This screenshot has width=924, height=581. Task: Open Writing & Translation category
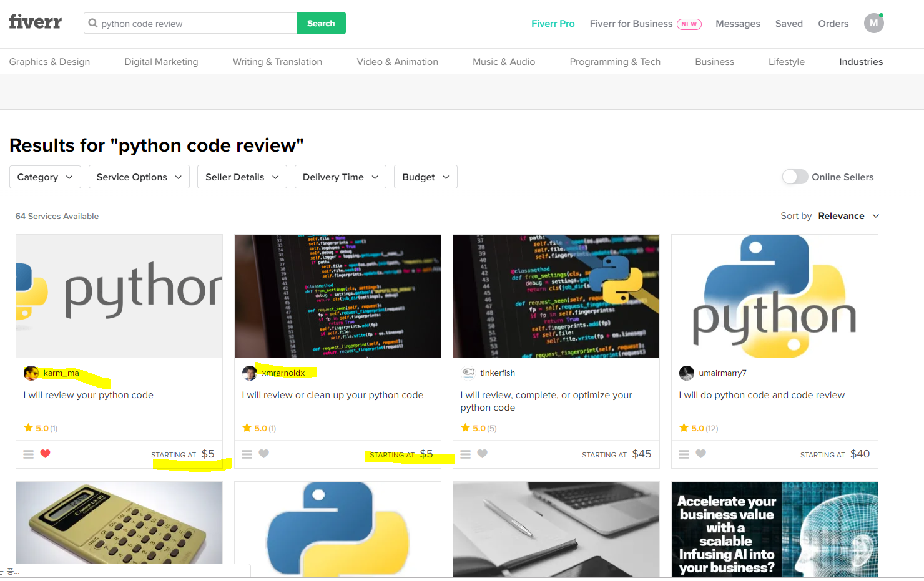pos(277,62)
